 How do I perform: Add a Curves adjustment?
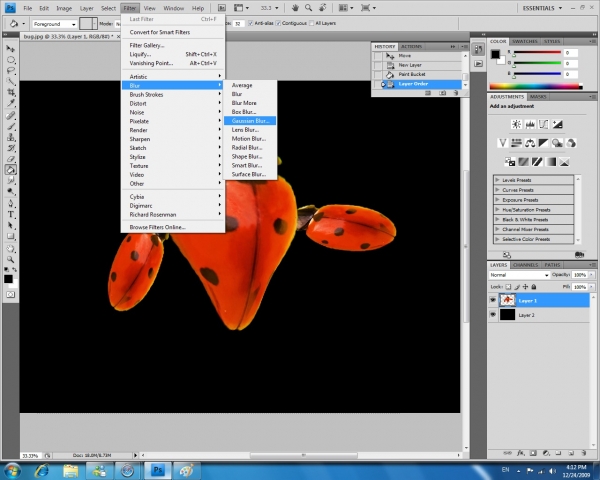click(543, 124)
